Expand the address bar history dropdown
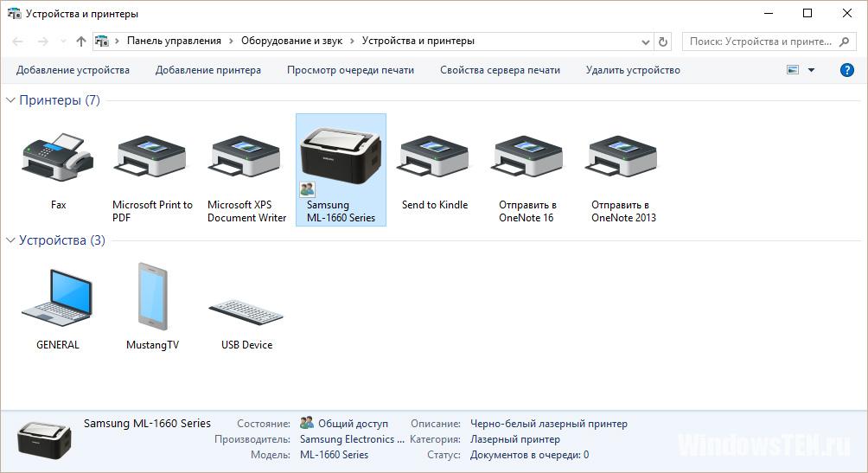Image resolution: width=868 pixels, height=473 pixels. pyautogui.click(x=645, y=42)
